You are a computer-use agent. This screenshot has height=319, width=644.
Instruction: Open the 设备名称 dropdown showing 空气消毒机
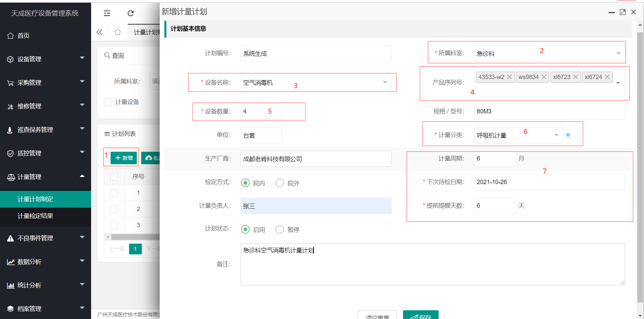coord(316,82)
